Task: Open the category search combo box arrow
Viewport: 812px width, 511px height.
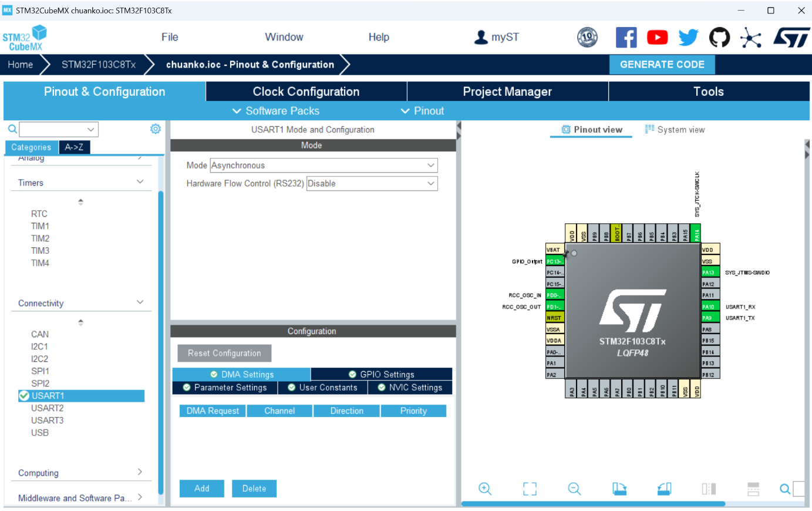Action: (91, 129)
